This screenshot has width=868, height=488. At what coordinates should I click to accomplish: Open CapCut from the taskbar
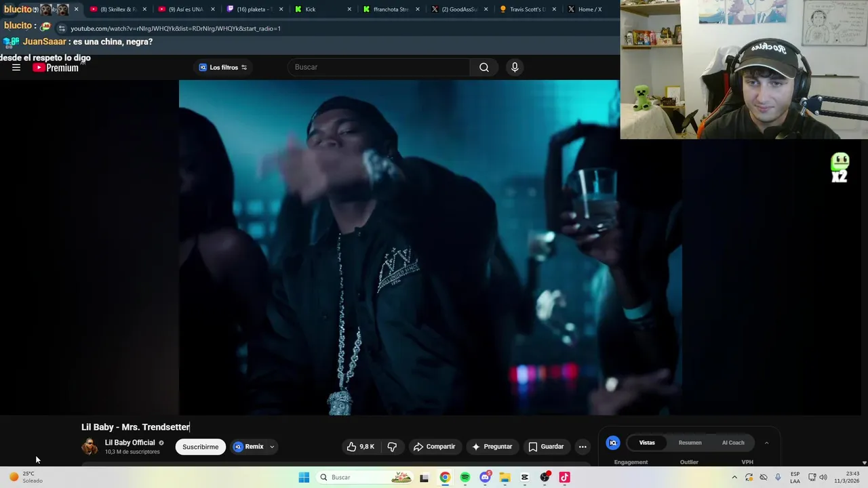click(x=524, y=477)
